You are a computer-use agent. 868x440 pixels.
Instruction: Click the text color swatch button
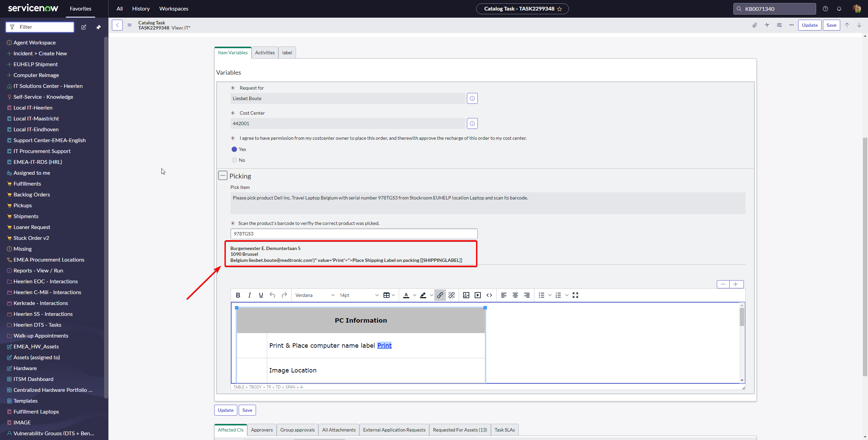click(406, 295)
